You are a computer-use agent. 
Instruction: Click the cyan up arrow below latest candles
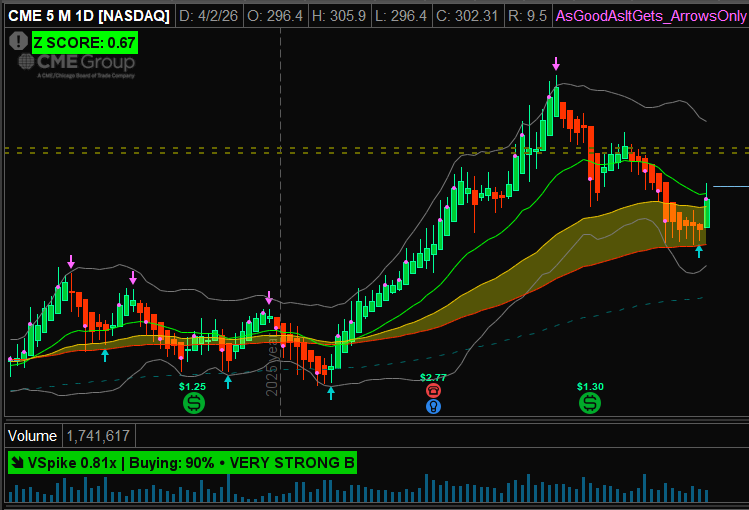[699, 252]
